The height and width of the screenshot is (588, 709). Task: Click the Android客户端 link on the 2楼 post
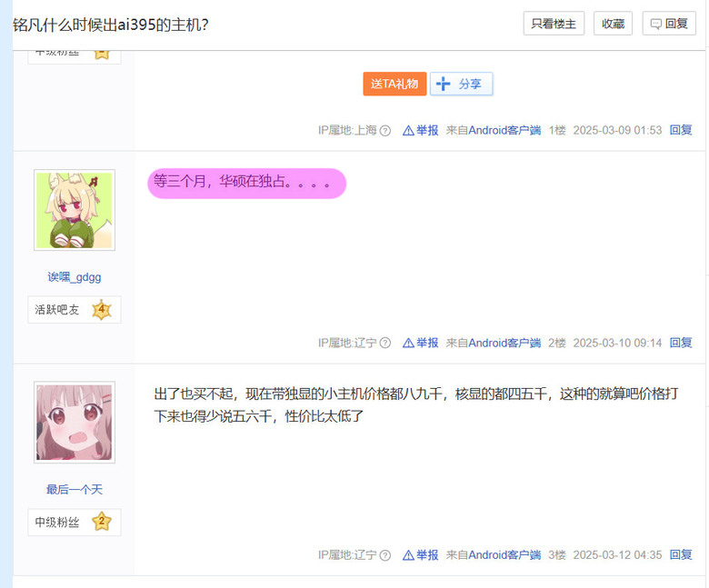click(504, 343)
